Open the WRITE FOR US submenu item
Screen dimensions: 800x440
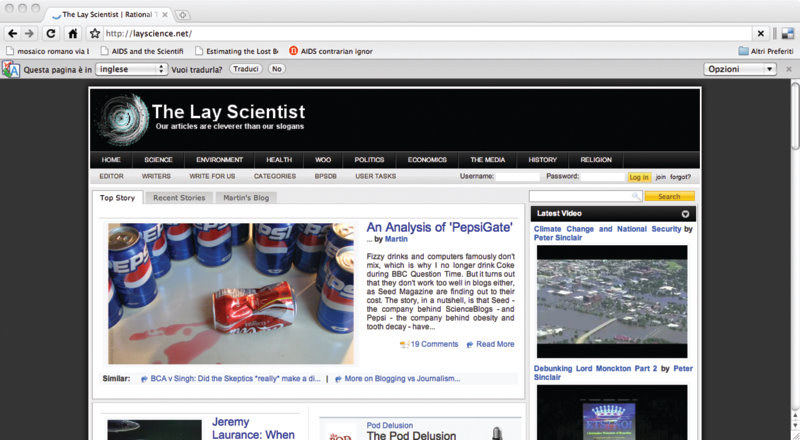(212, 176)
